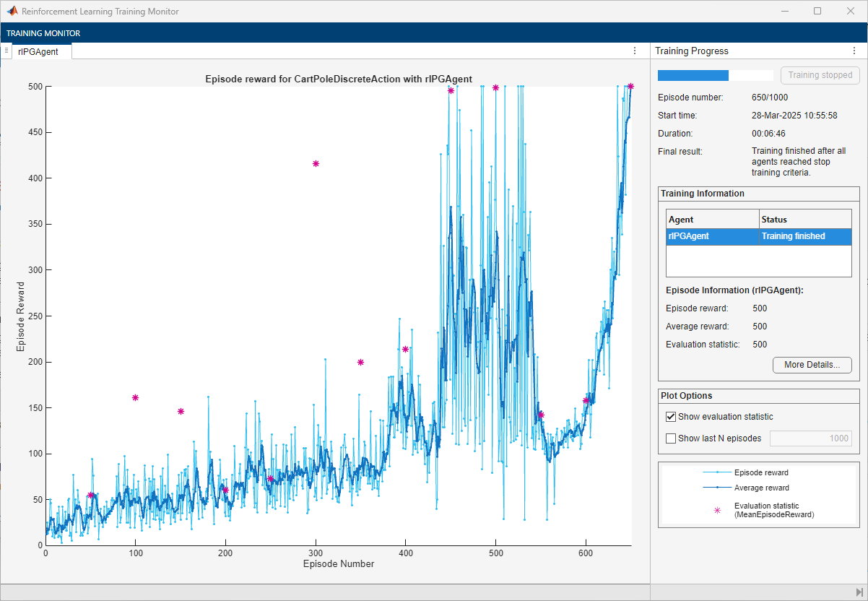Uncheck Show evaluation statistic checkbox
This screenshot has width=868, height=601.
tap(671, 417)
